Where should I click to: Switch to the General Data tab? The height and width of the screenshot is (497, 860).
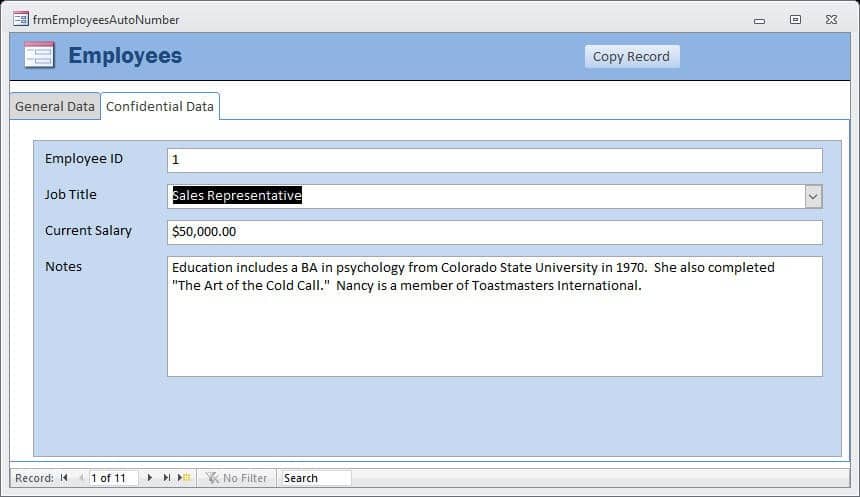[55, 106]
